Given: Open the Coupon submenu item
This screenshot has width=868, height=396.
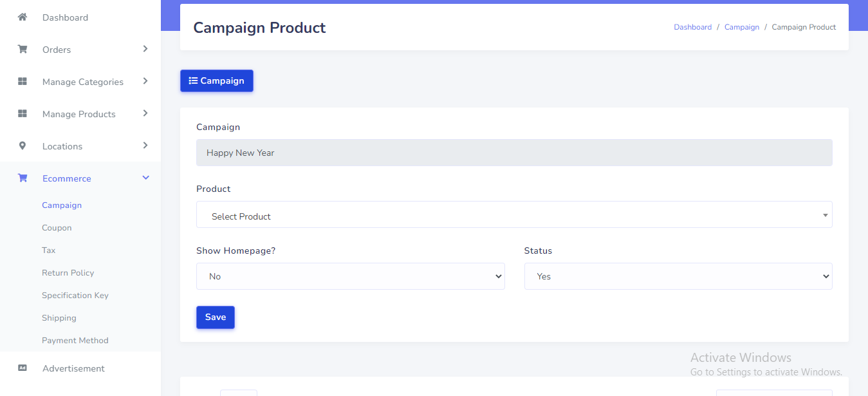Looking at the screenshot, I should [x=57, y=228].
